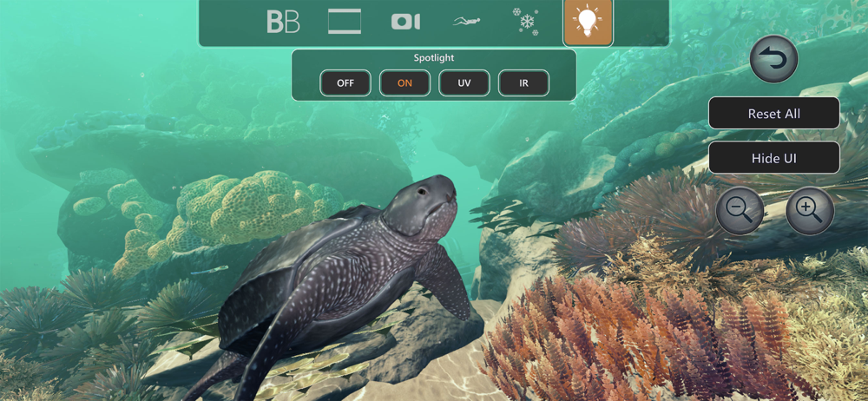868x401 pixels.
Task: Select the letterbox frame icon
Action: 345,22
